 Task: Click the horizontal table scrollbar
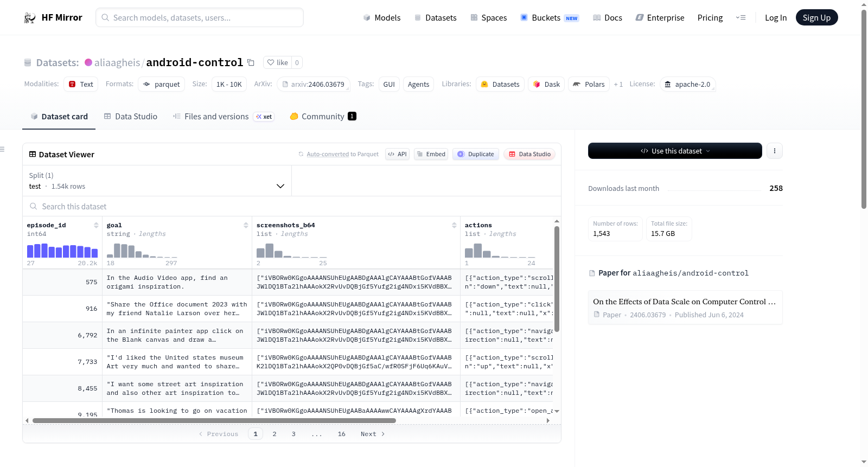[214, 420]
